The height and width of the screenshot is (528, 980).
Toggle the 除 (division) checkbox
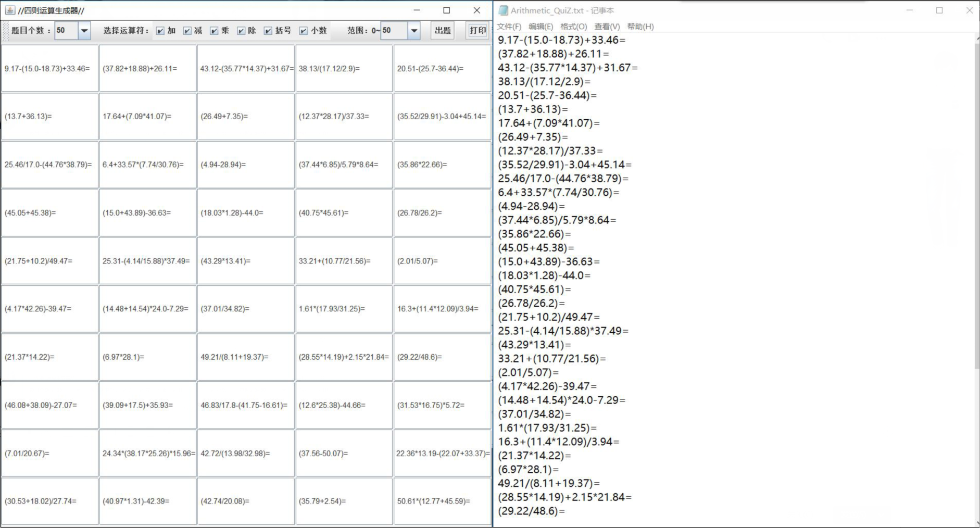241,31
